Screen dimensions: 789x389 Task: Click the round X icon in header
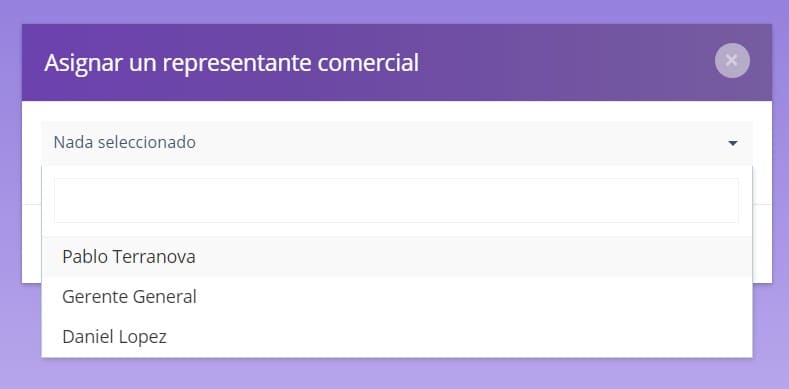732,61
